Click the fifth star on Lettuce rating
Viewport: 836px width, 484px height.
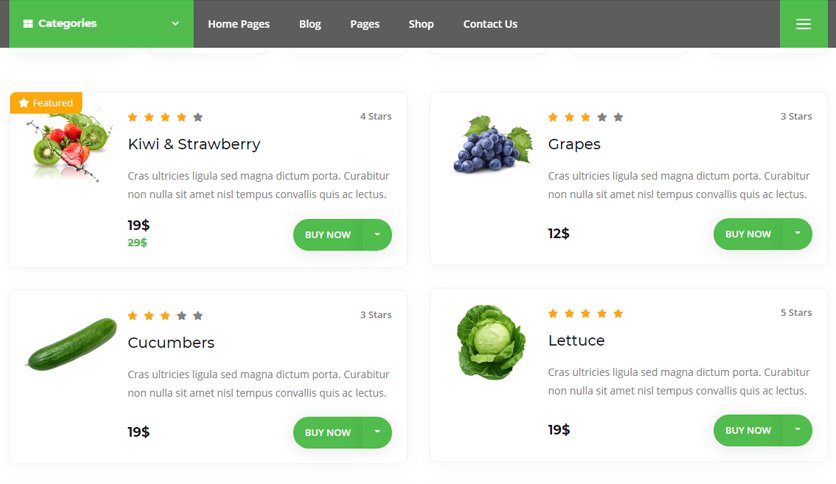pos(618,313)
